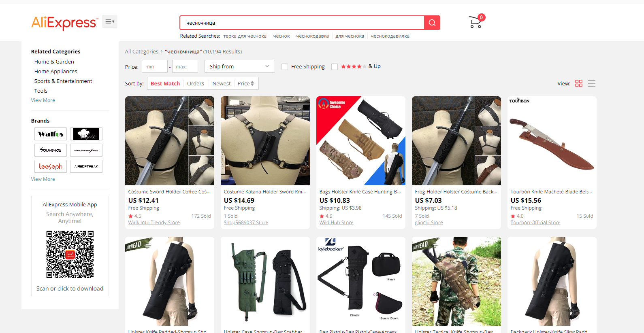The width and height of the screenshot is (644, 333).
Task: Click the AliExpress logo
Action: coord(64,23)
